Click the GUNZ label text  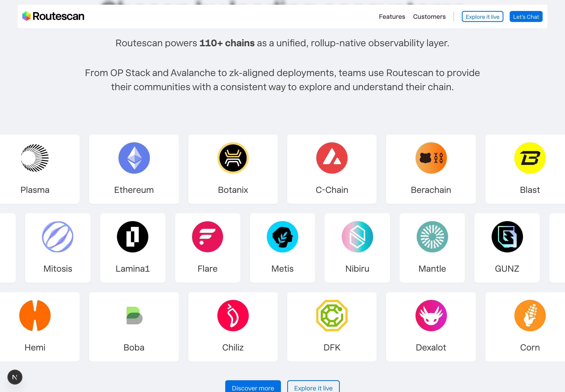coord(507,269)
